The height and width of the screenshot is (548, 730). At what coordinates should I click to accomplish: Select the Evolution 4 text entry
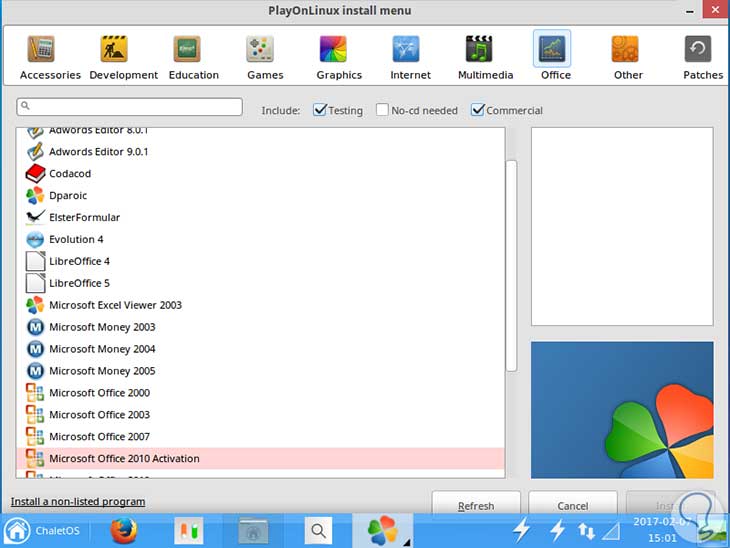[76, 239]
